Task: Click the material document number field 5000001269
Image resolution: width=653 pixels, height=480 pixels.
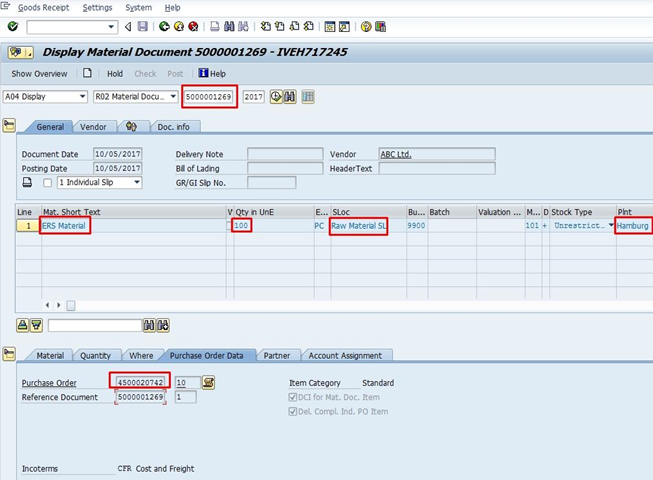Action: coord(209,97)
